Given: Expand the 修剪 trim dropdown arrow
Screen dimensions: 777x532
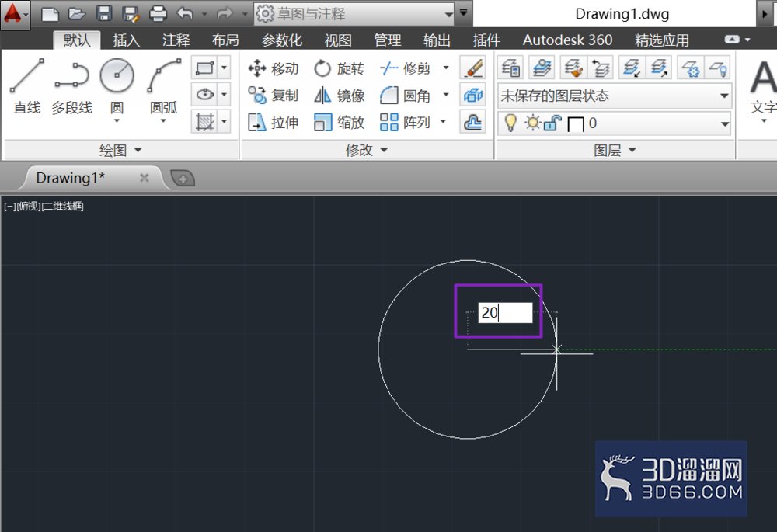Looking at the screenshot, I should point(446,68).
